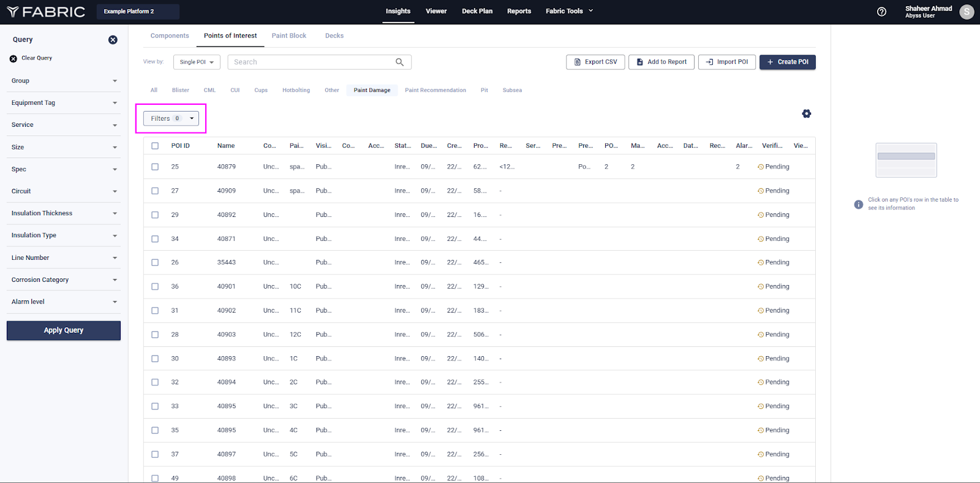Expand the Corrosion Category dropdown

click(64, 280)
